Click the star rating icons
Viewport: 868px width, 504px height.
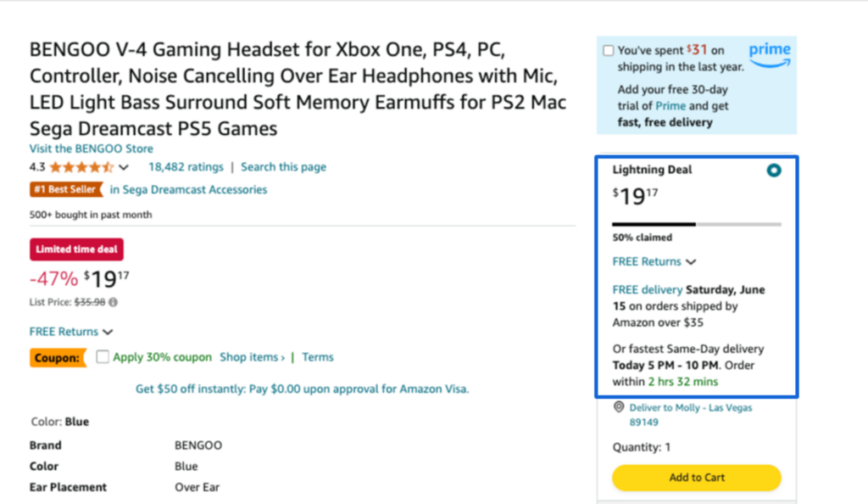(81, 167)
